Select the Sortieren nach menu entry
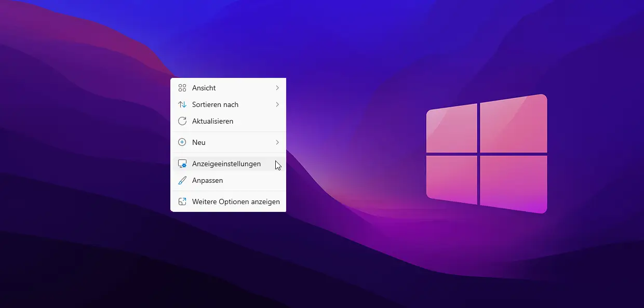Viewport: 644px width, 308px height. [228, 104]
